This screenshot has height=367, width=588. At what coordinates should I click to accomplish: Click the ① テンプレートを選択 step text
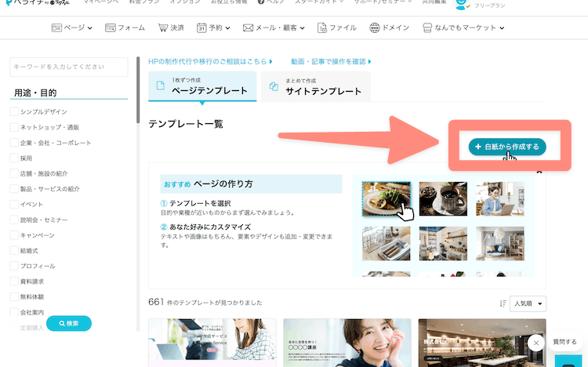(x=195, y=203)
